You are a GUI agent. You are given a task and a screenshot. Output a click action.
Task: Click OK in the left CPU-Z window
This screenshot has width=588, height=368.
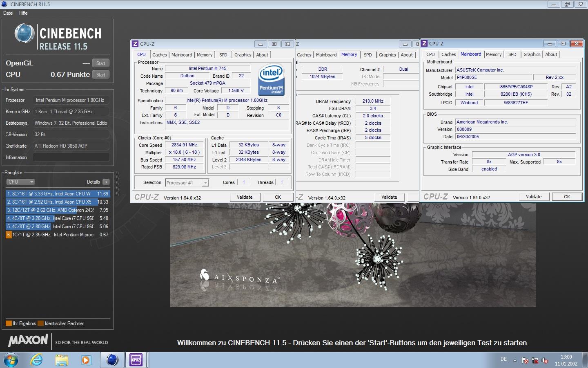(278, 197)
